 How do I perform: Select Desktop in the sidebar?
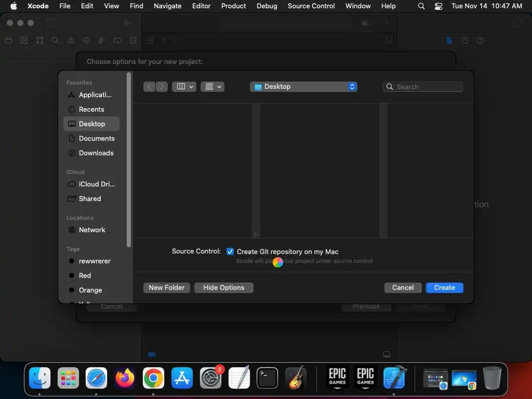coord(91,124)
